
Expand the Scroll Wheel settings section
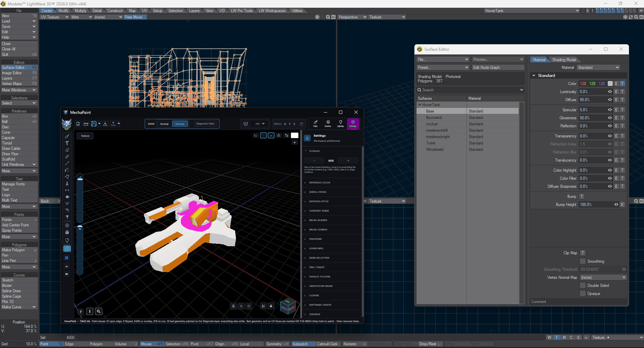click(x=332, y=192)
